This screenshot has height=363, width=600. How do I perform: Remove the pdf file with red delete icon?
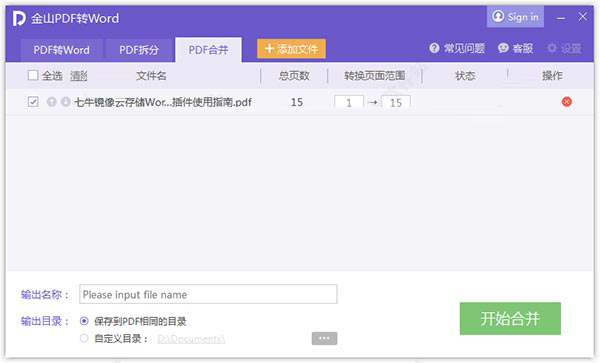click(567, 102)
